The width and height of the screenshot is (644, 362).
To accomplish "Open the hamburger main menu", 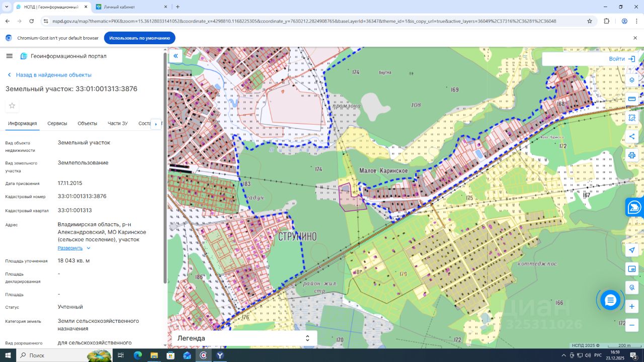I will coord(9,56).
